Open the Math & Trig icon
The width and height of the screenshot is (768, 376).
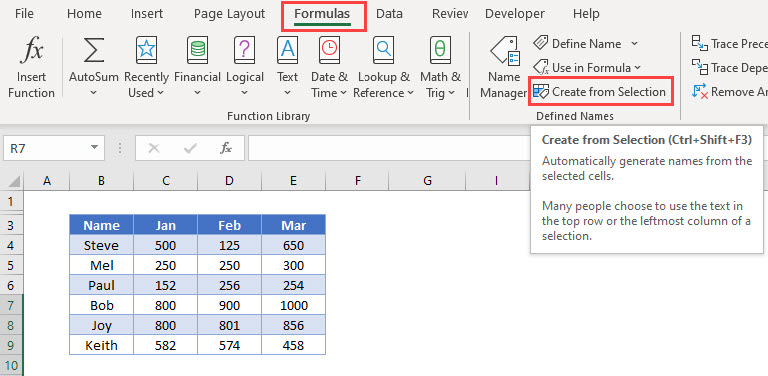pos(440,50)
